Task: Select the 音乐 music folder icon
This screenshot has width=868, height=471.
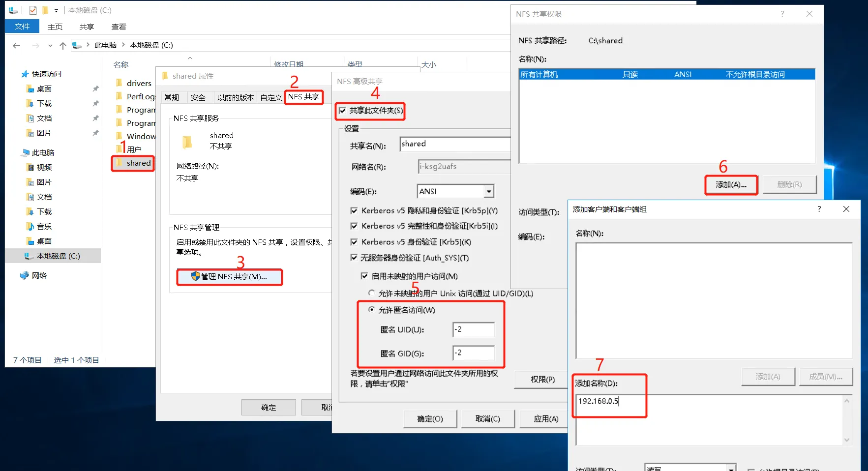Action: [30, 227]
